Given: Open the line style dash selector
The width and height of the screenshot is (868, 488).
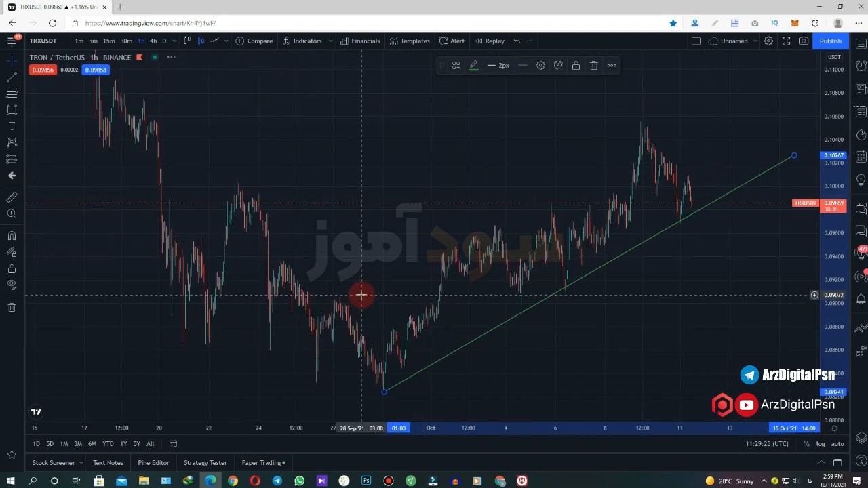Looking at the screenshot, I should (x=523, y=66).
